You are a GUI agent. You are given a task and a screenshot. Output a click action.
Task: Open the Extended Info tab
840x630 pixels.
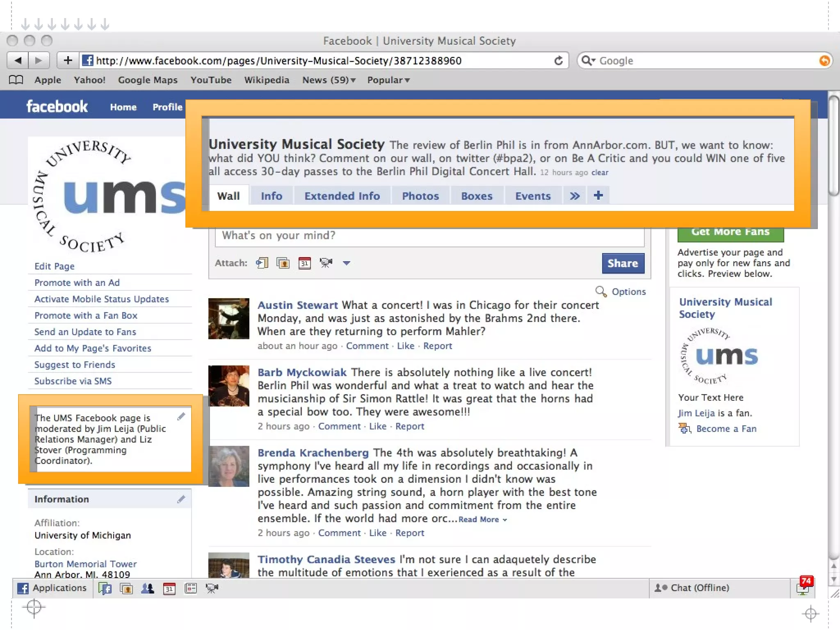pyautogui.click(x=342, y=196)
